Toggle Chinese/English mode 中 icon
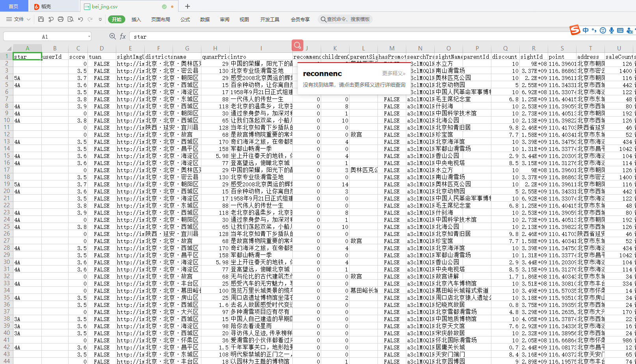Viewport: 636px width, 364px height. click(586, 30)
